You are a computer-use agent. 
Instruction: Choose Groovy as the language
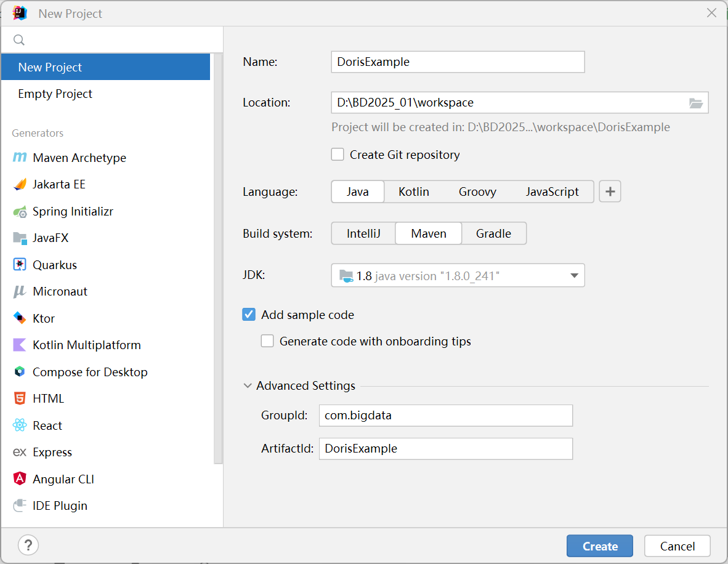(x=477, y=191)
